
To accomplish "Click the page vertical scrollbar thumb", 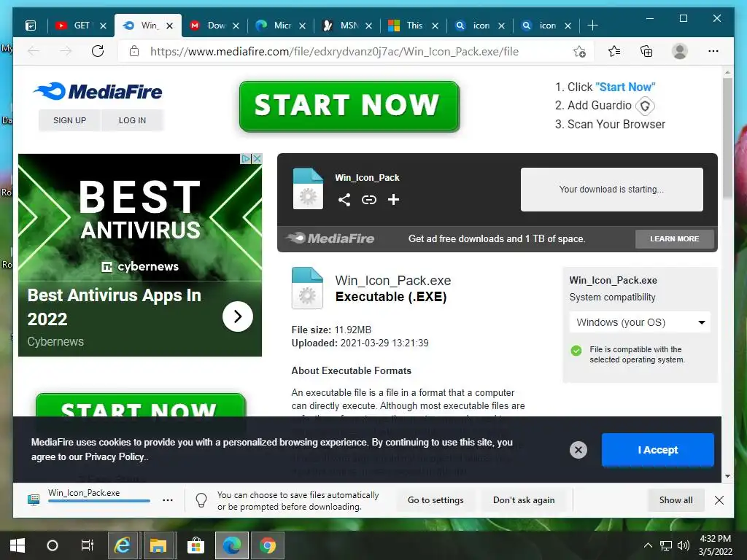I will (727, 137).
